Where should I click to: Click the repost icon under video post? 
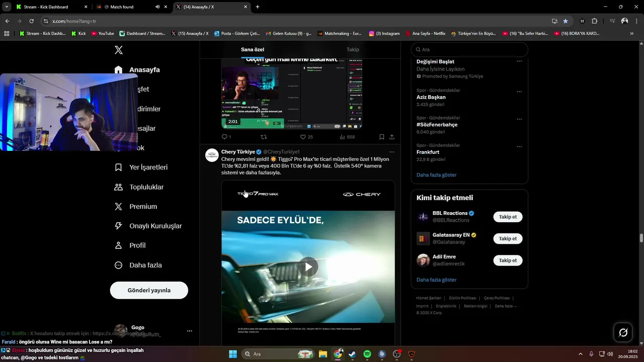pyautogui.click(x=263, y=137)
